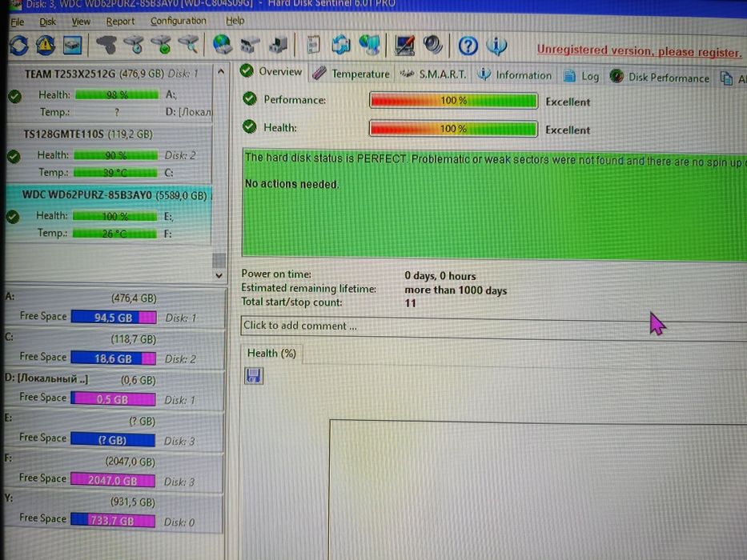
Task: Open the Configuration menu
Action: 179,21
